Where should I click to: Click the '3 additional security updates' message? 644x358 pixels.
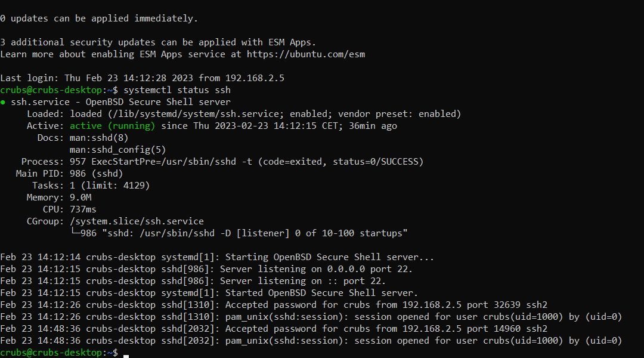pos(158,42)
